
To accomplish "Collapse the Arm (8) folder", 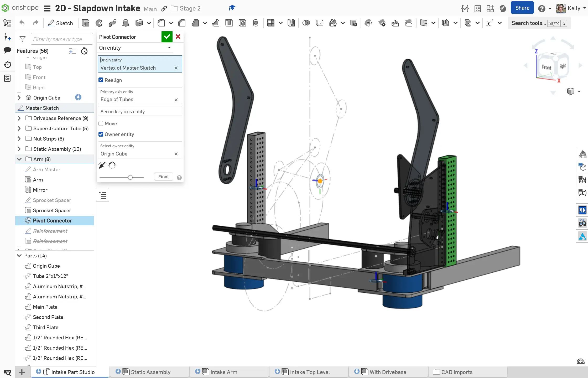I will point(19,159).
